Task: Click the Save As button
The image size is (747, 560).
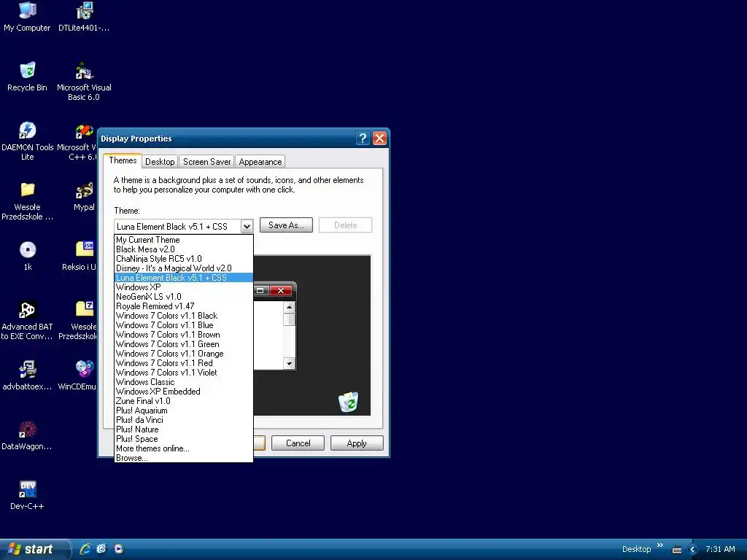Action: (x=286, y=225)
